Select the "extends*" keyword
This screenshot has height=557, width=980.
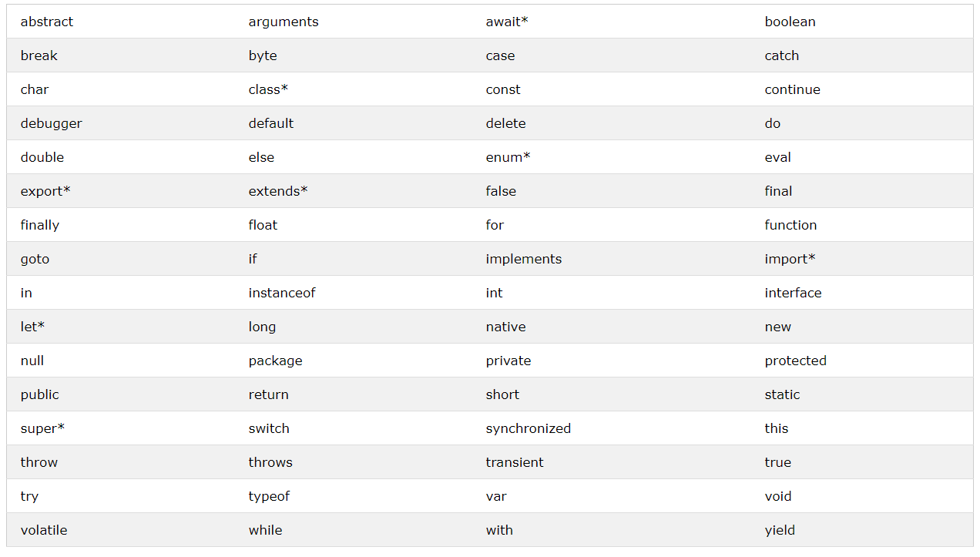pyautogui.click(x=278, y=191)
